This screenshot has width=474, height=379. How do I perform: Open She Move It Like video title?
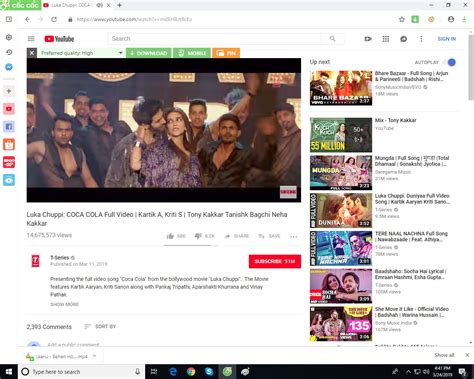412,312
